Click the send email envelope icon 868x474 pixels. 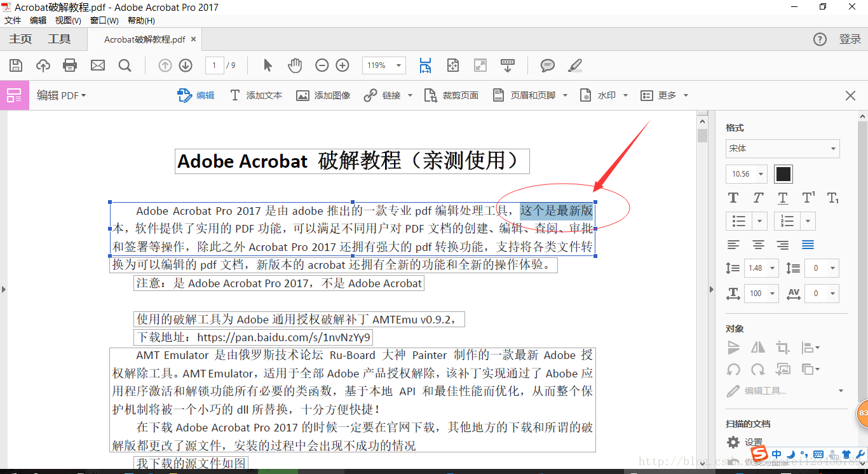click(x=98, y=65)
